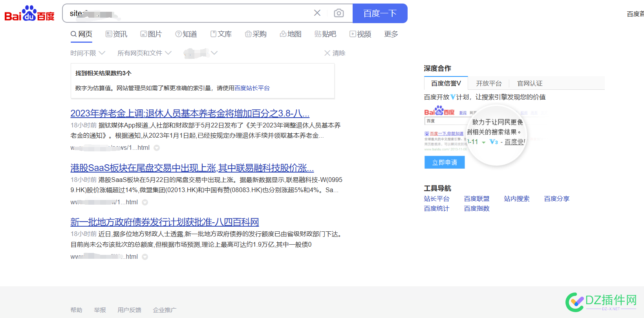Select the 开放平台 tab
This screenshot has height=318, width=644.
click(x=489, y=83)
